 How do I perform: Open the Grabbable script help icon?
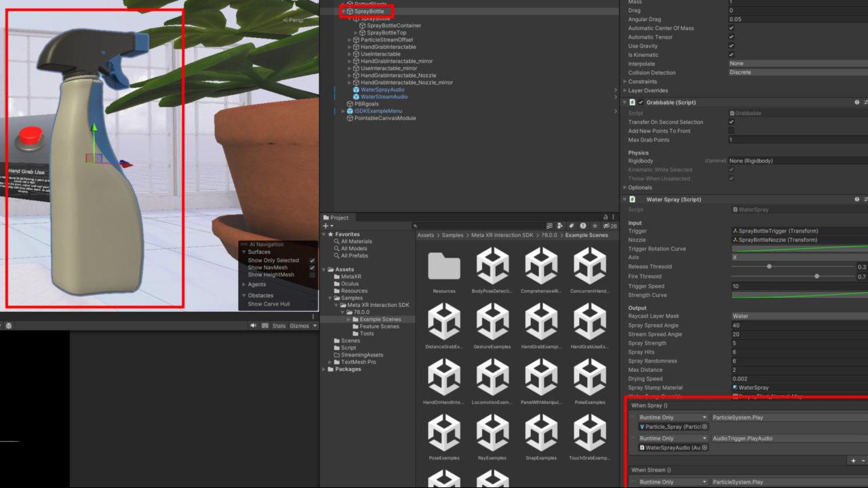[x=856, y=102]
